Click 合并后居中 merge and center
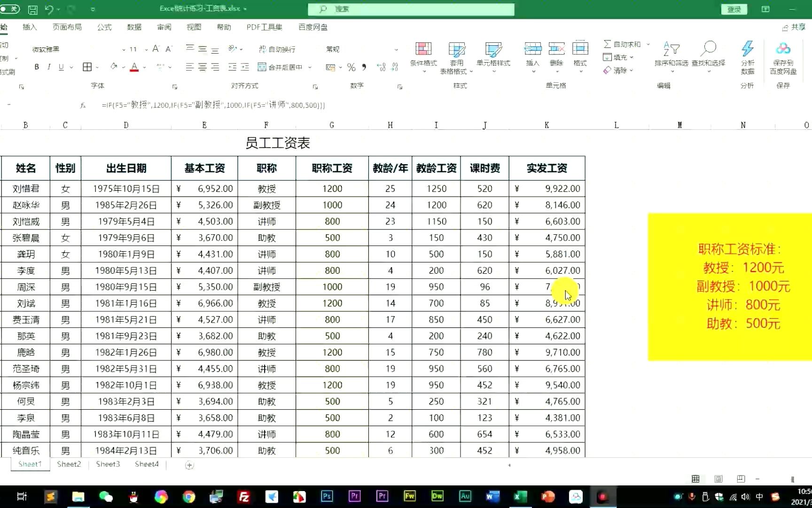Viewport: 812px width, 508px height. (x=281, y=67)
